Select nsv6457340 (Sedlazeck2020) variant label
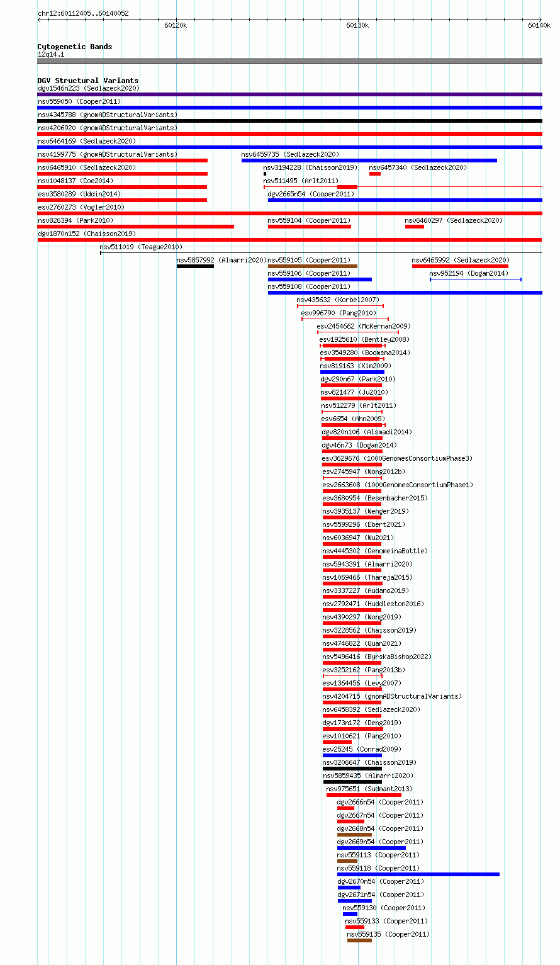Viewport: 560px width, 965px height. pyautogui.click(x=418, y=167)
